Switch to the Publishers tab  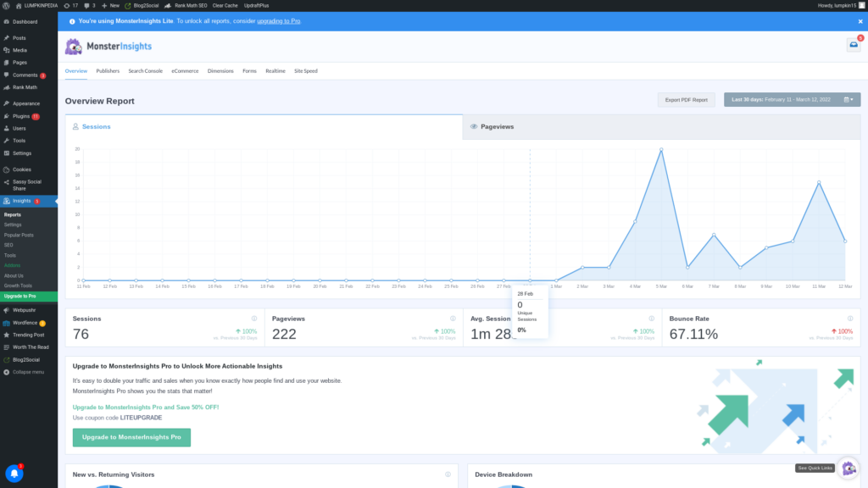108,71
